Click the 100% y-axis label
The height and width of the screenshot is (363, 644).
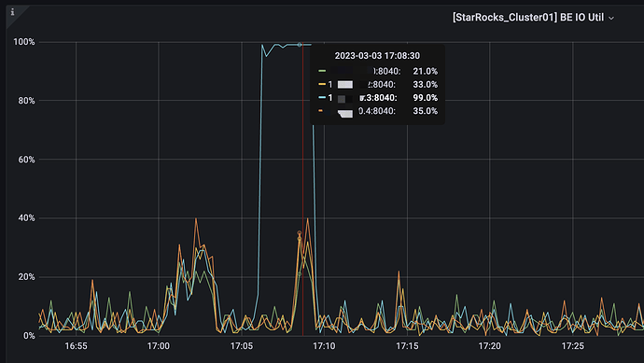click(x=24, y=42)
